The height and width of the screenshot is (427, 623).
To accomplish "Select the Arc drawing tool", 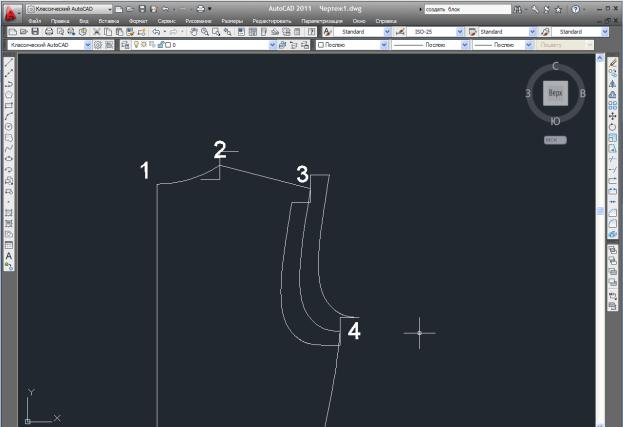I will pyautogui.click(x=9, y=116).
